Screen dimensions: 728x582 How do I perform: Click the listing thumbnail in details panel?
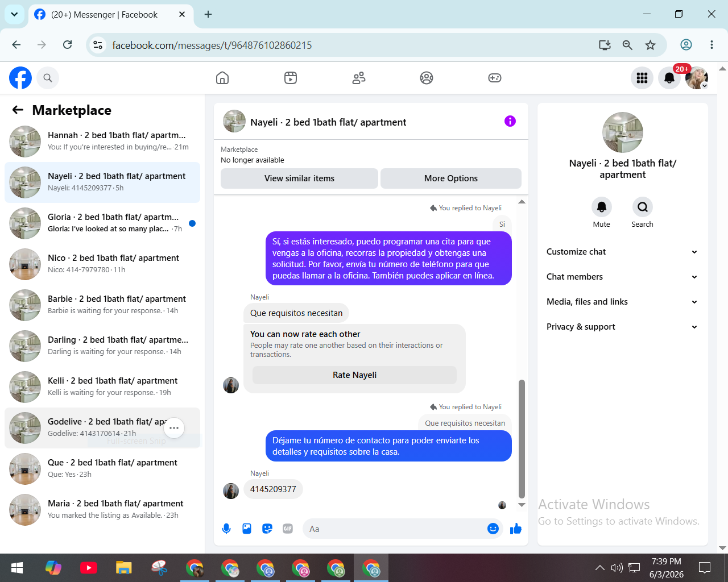coord(623,132)
